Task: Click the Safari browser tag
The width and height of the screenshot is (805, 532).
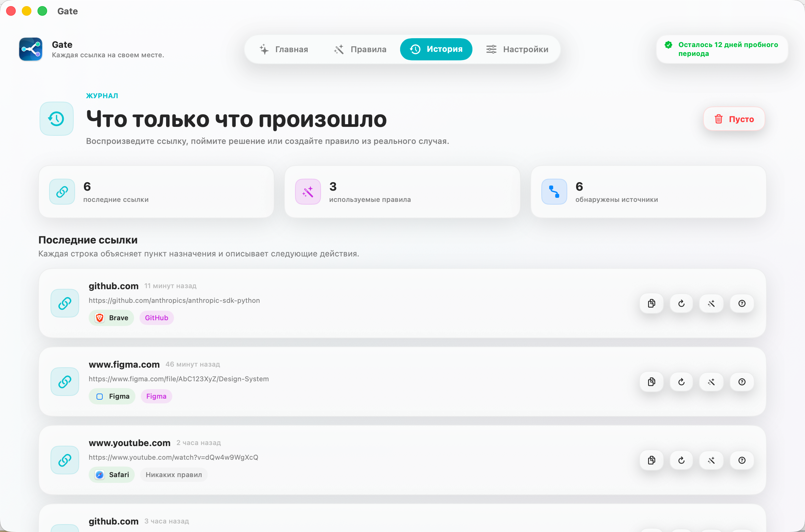Action: pyautogui.click(x=112, y=475)
